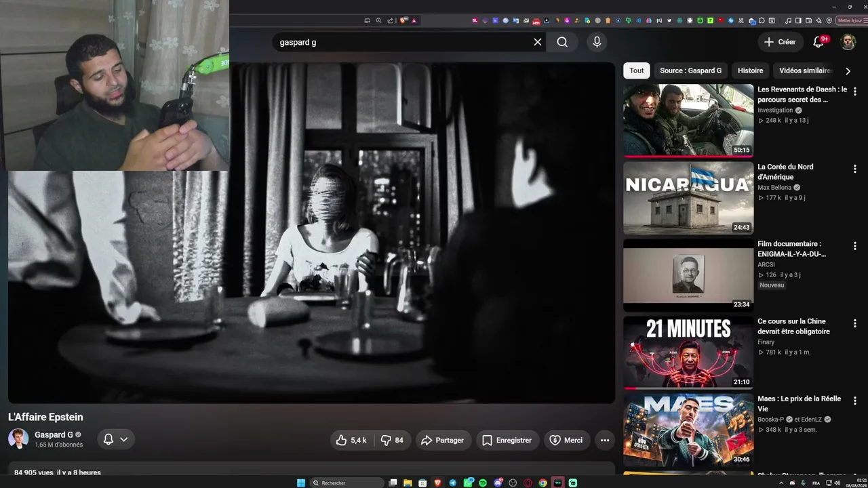Click the taskbar 'Rechercher' search box
Screen dimensions: 868x488
[x=348, y=483]
